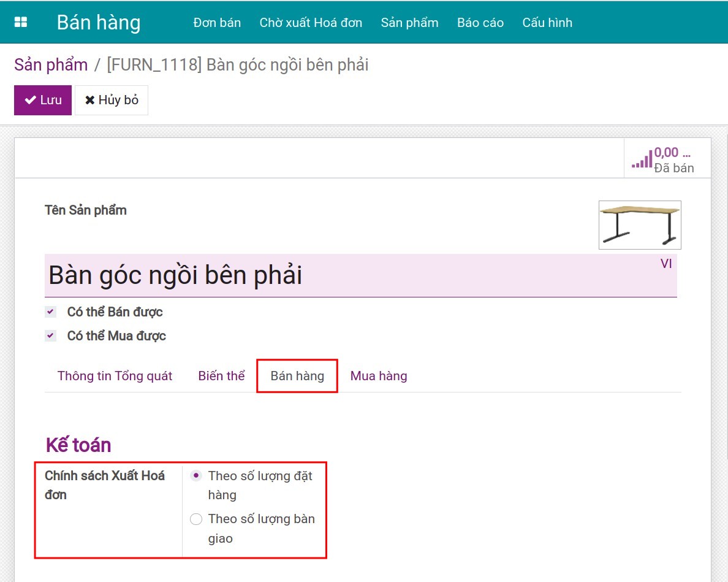The height and width of the screenshot is (582, 728).
Task: Open the Báo cáo menu
Action: (x=480, y=22)
